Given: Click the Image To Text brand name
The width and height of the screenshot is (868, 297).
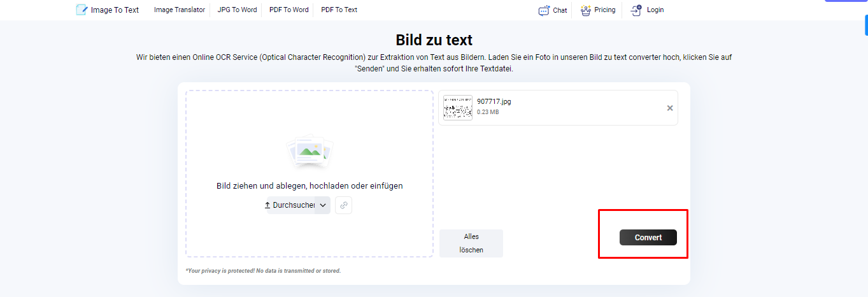Looking at the screenshot, I should (115, 10).
